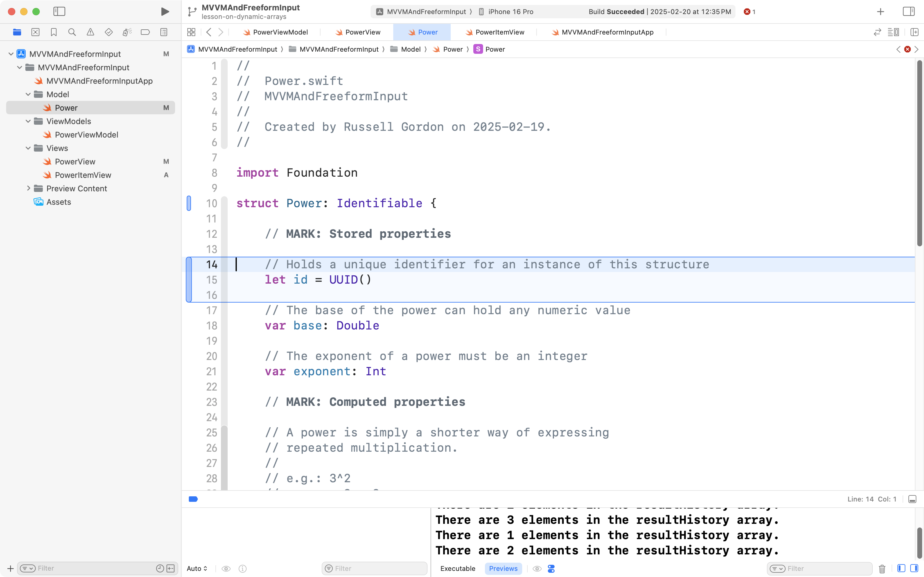Expand the Preview Content folder

[x=28, y=189]
